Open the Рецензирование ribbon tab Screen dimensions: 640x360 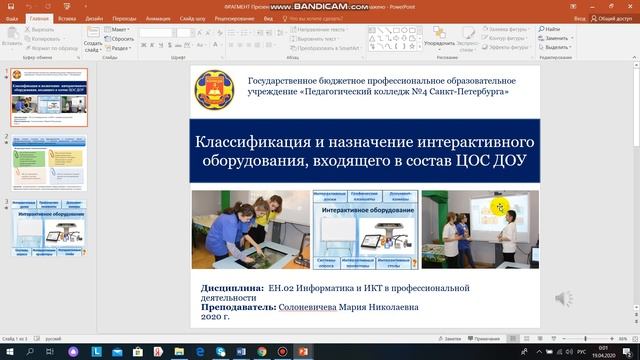pos(234,19)
